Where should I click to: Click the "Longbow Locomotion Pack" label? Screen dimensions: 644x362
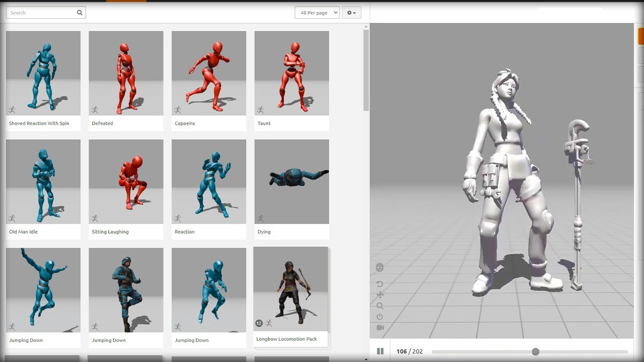tap(287, 339)
